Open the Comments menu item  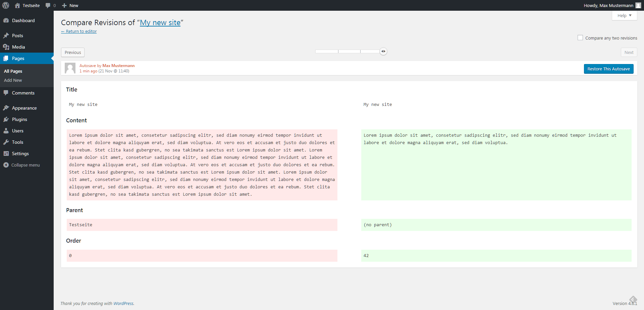click(x=27, y=93)
